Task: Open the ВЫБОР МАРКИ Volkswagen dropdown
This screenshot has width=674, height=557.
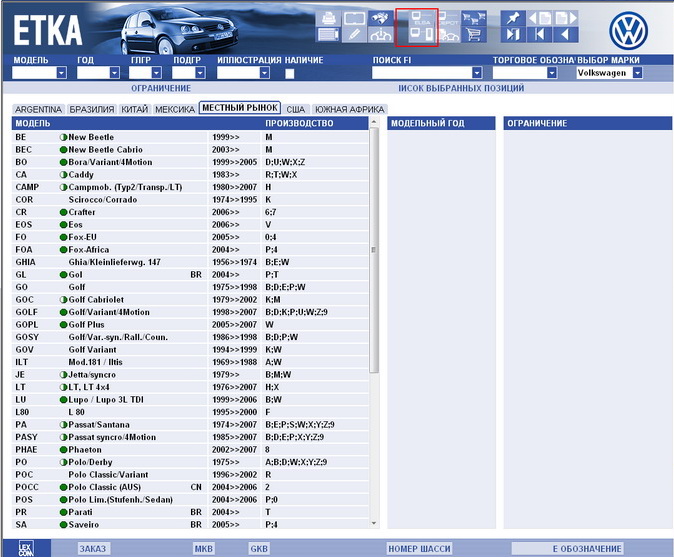Action: [x=637, y=73]
